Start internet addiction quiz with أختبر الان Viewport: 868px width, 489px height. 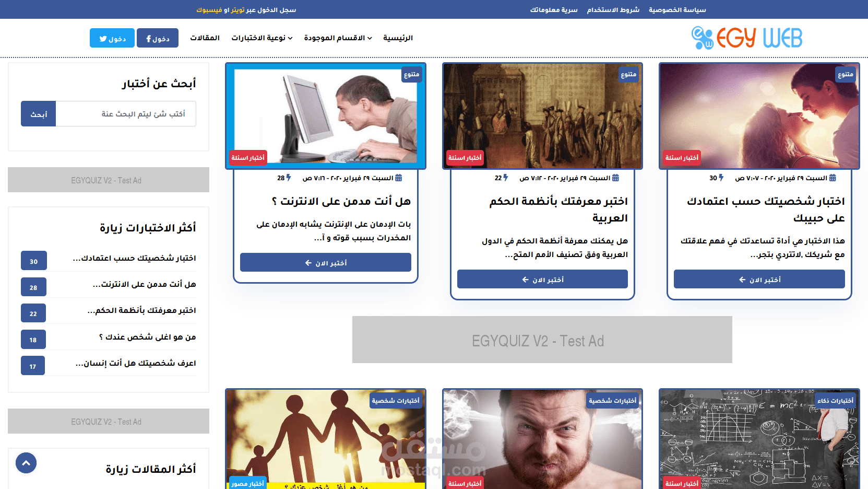326,262
